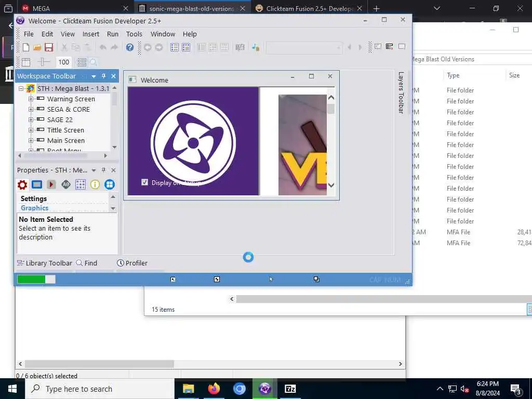Open the Edit menu
This screenshot has width=532, height=399.
click(x=47, y=34)
